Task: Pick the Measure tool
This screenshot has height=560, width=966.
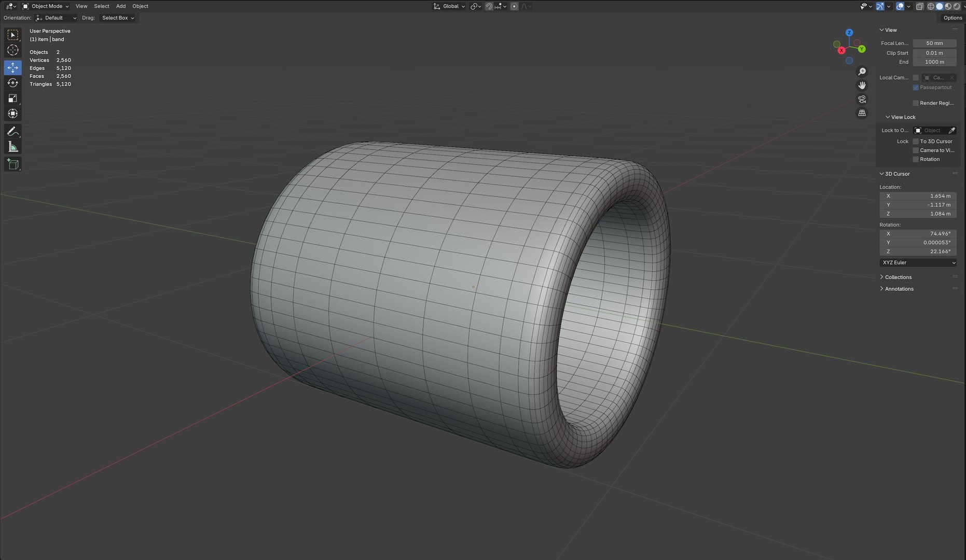Action: [13, 147]
